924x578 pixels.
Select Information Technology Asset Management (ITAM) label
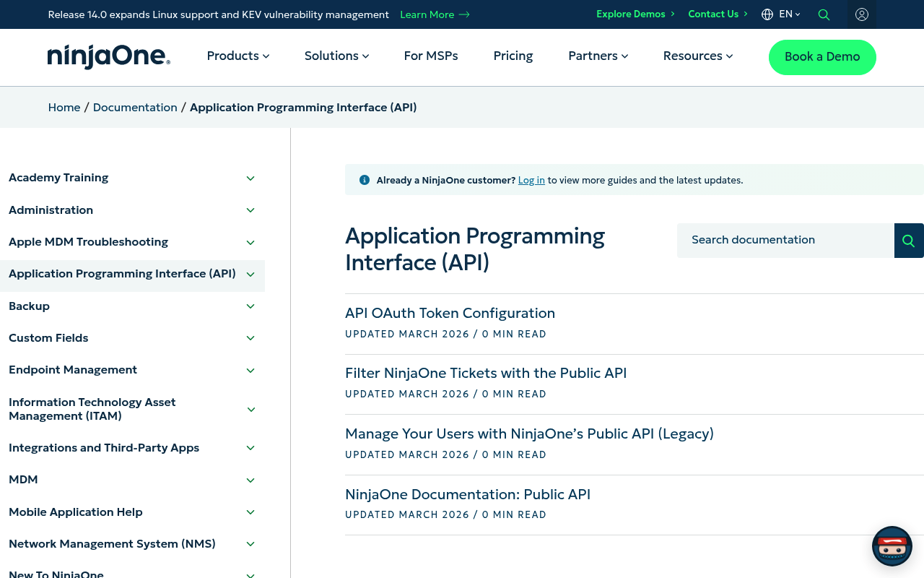tap(92, 409)
